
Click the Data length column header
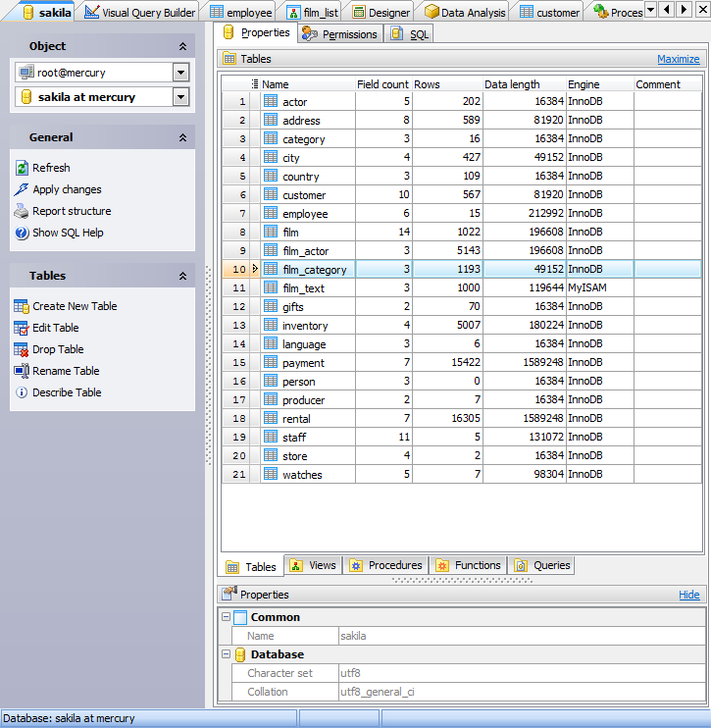click(525, 84)
